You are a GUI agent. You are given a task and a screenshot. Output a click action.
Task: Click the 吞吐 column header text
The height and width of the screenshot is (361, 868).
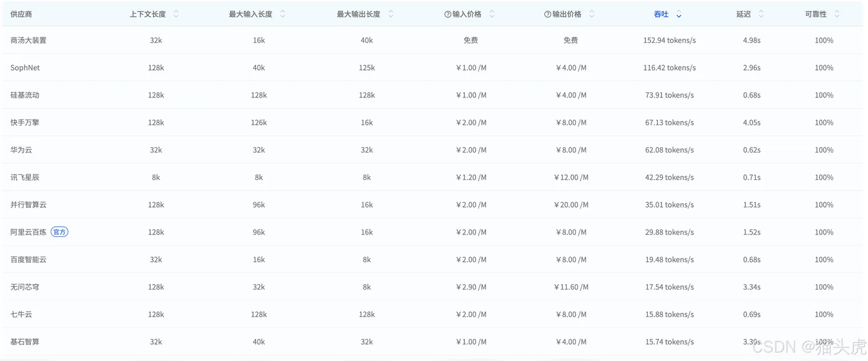(661, 14)
